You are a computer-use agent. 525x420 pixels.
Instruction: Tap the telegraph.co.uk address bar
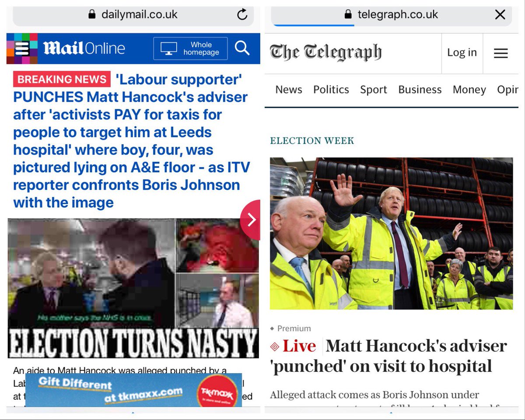click(x=391, y=15)
